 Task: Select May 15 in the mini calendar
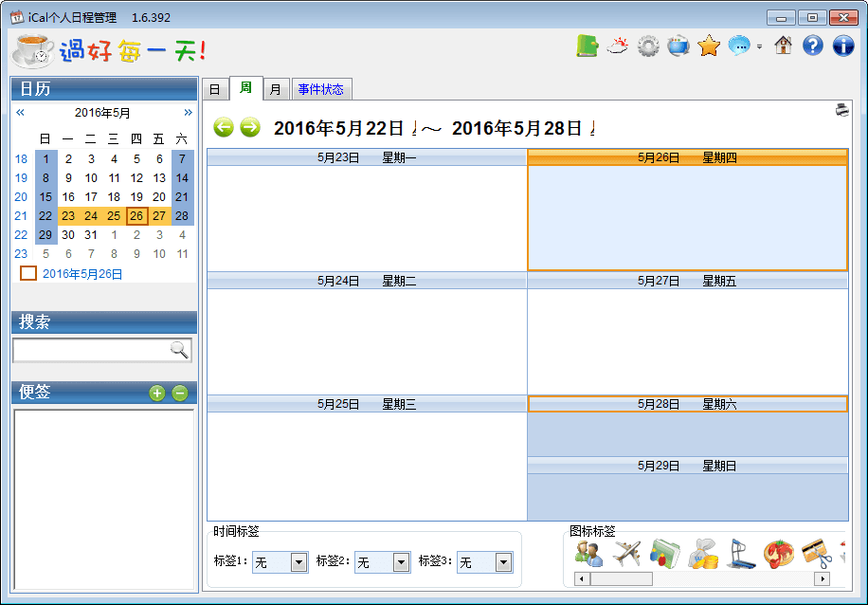(45, 196)
